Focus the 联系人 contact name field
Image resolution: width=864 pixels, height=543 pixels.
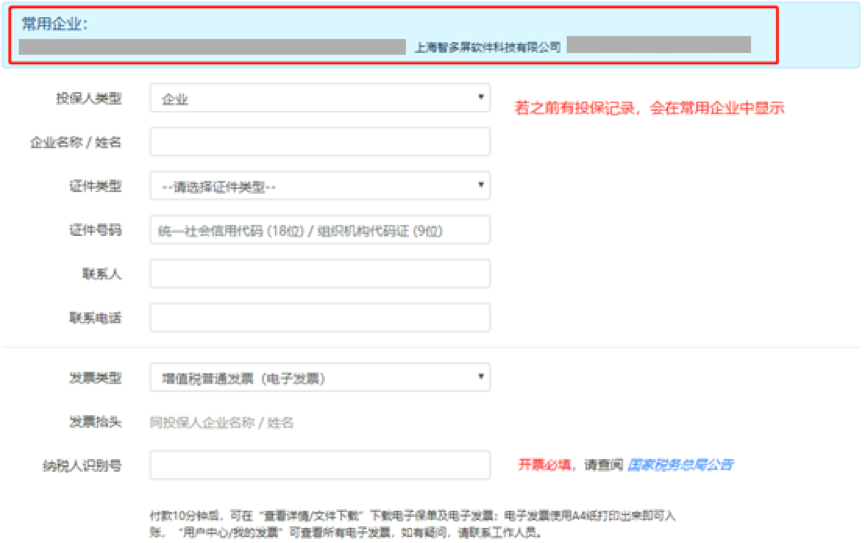320,274
